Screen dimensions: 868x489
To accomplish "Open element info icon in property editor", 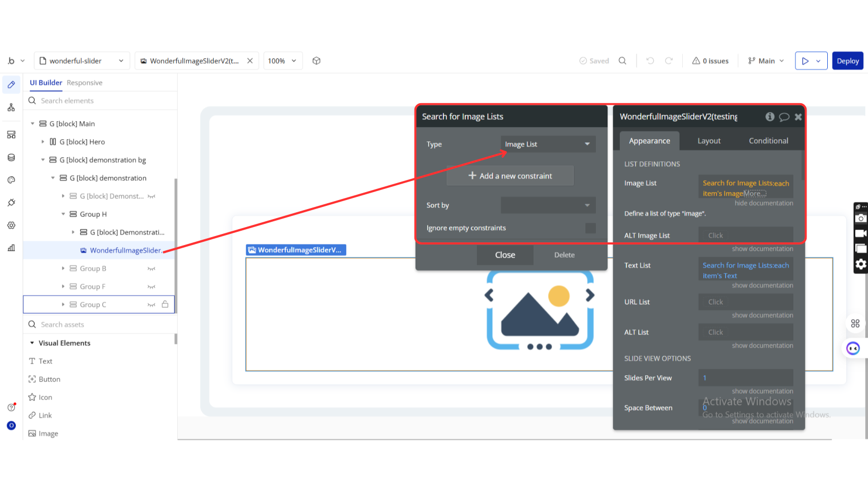I will coord(770,117).
